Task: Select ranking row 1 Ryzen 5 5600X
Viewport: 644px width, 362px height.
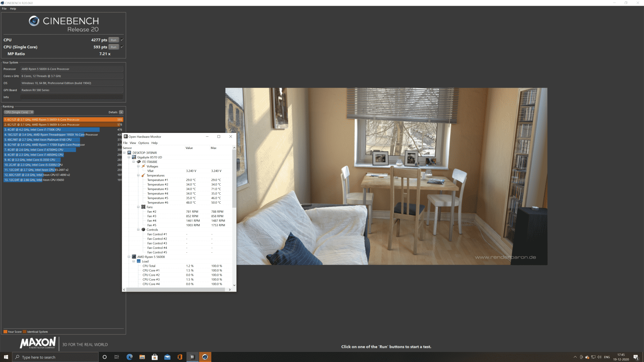Action: tap(63, 119)
